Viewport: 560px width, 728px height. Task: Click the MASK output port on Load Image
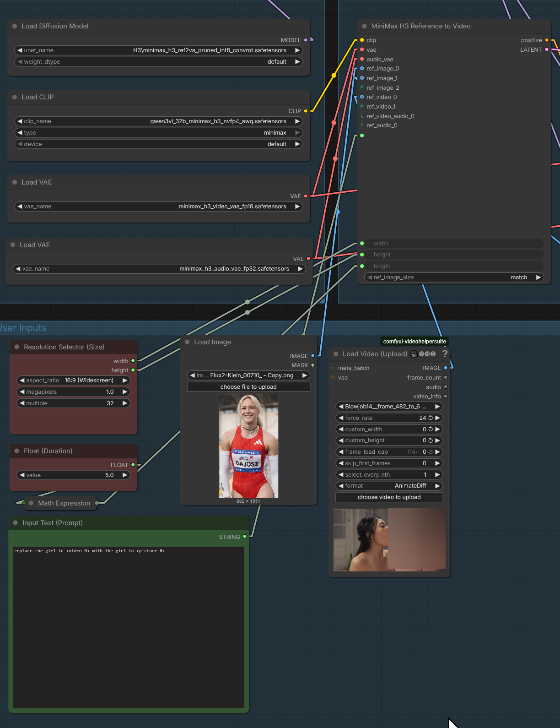pos(313,365)
